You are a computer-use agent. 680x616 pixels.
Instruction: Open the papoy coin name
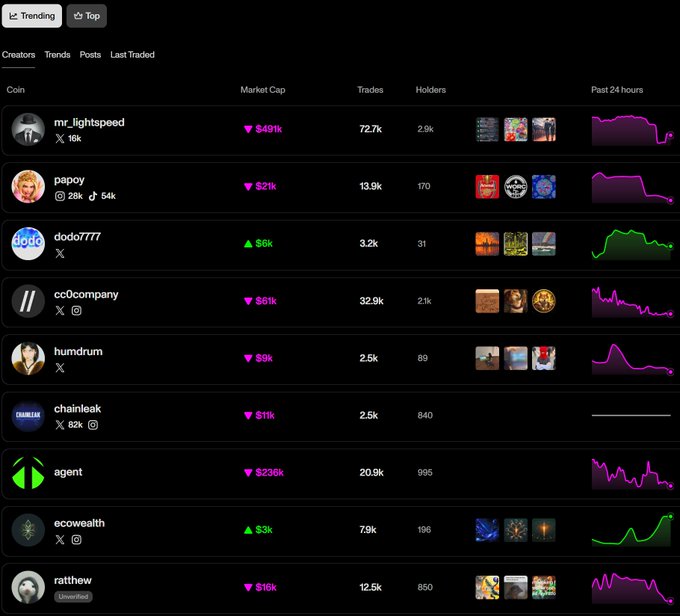(x=69, y=180)
